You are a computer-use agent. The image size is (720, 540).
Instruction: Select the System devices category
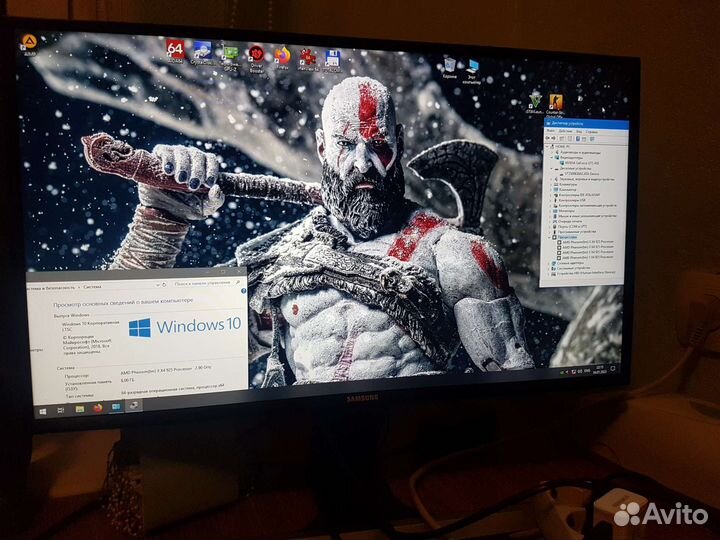571,268
